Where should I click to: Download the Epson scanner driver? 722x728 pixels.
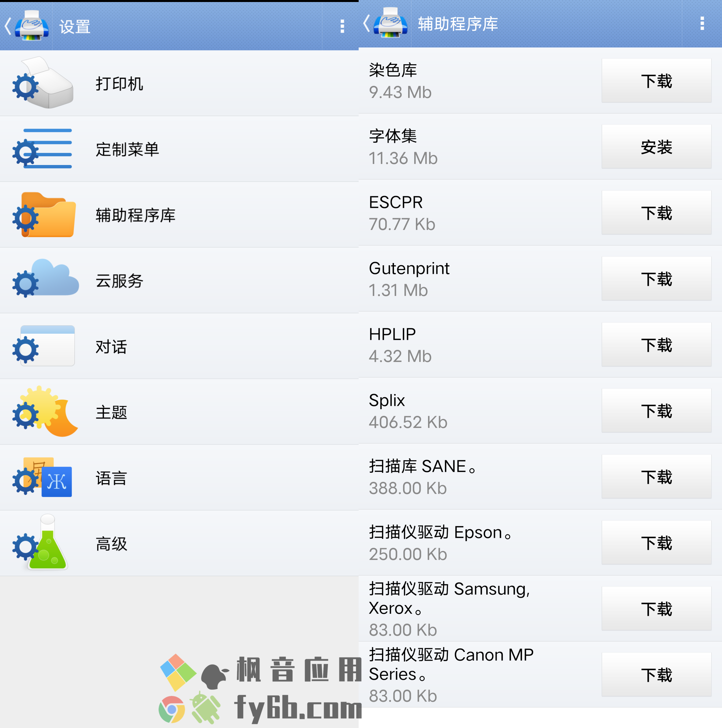click(656, 542)
